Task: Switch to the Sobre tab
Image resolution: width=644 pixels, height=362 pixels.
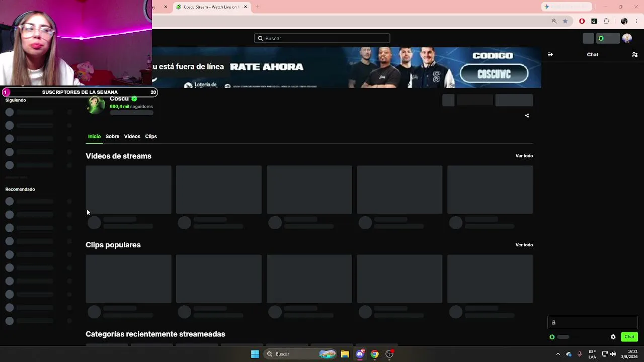Action: [x=112, y=137]
